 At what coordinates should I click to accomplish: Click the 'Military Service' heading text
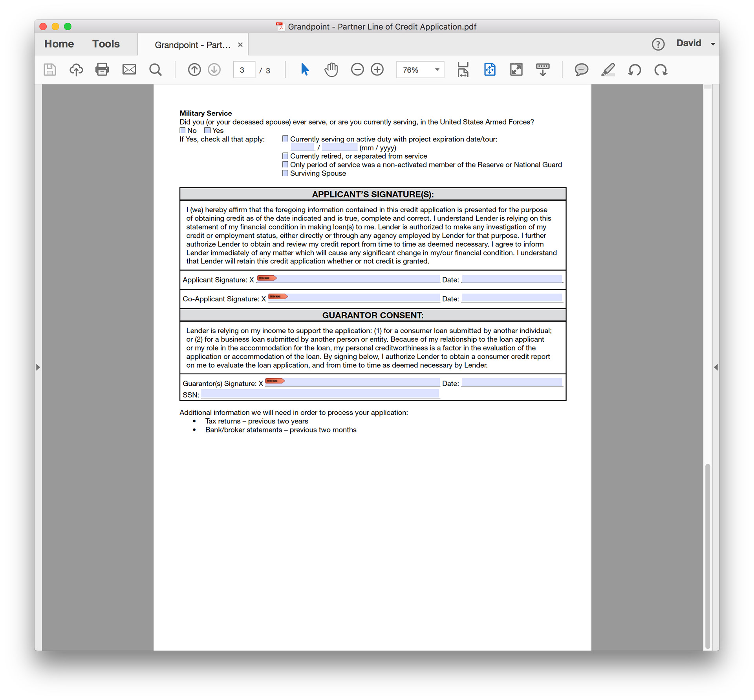[x=206, y=113]
